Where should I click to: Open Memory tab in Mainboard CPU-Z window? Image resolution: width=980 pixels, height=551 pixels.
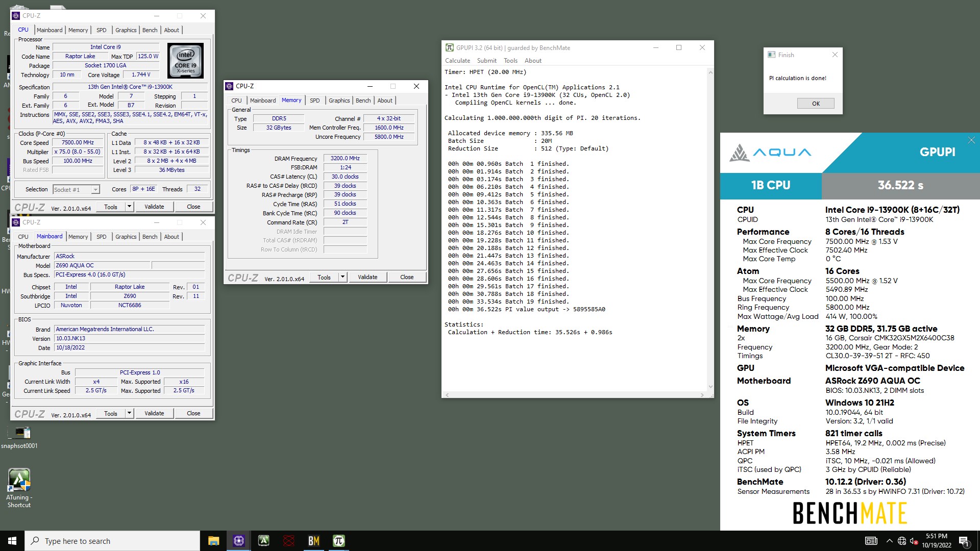(x=78, y=237)
